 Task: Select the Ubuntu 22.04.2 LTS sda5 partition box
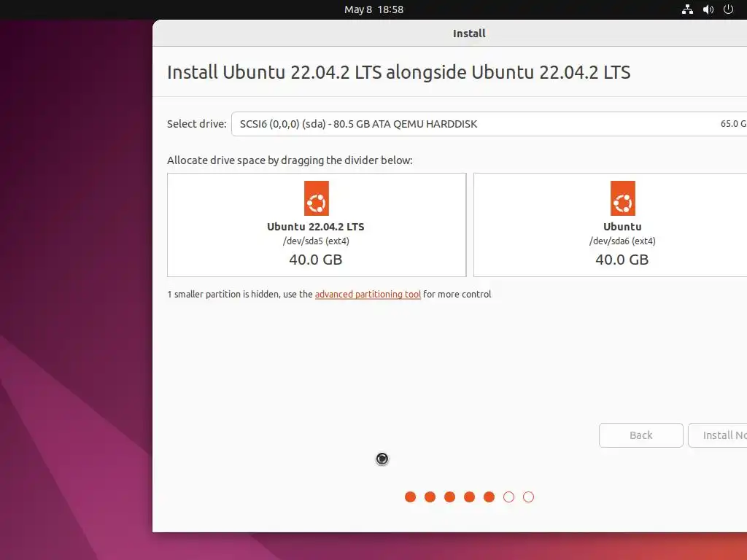click(317, 225)
